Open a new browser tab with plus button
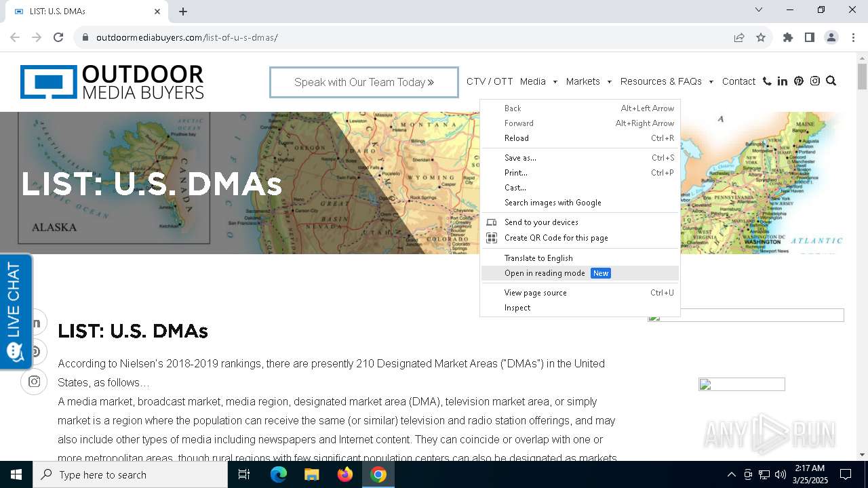 tap(183, 12)
